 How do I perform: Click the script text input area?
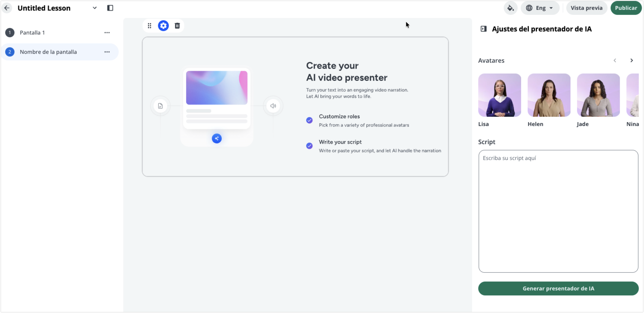coord(558,211)
